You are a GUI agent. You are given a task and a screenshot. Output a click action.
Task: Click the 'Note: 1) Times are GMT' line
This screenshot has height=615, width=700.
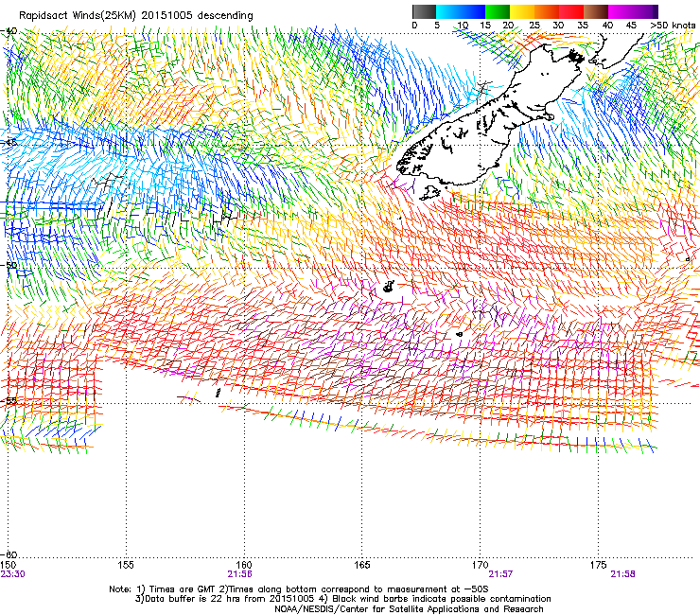[299, 589]
